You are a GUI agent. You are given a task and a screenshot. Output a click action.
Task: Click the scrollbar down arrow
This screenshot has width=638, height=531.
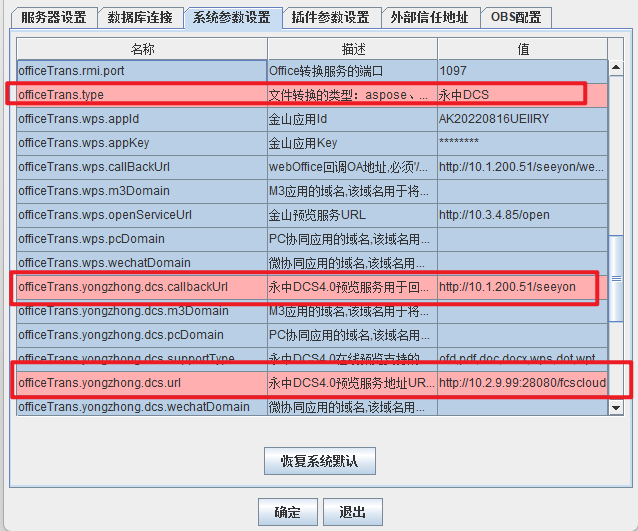click(x=616, y=407)
